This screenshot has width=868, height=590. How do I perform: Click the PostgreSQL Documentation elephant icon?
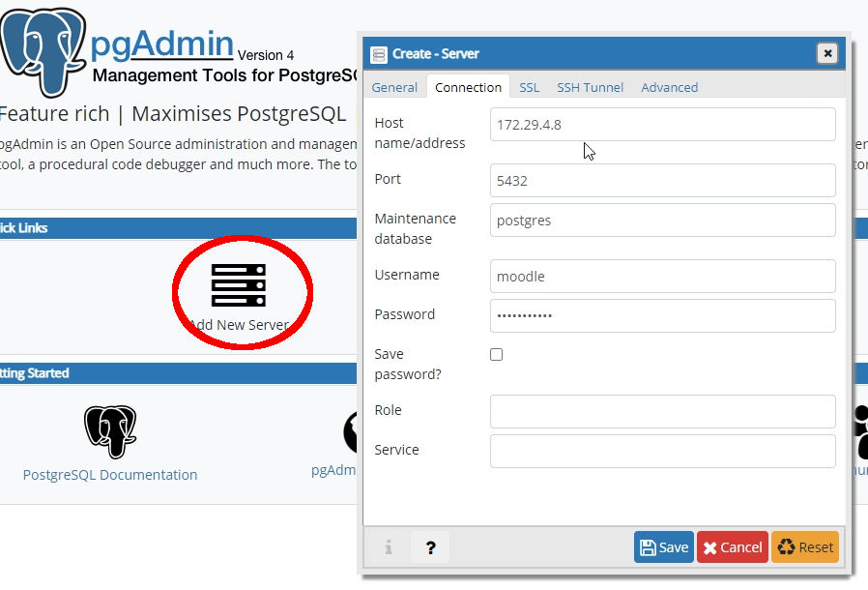(110, 431)
